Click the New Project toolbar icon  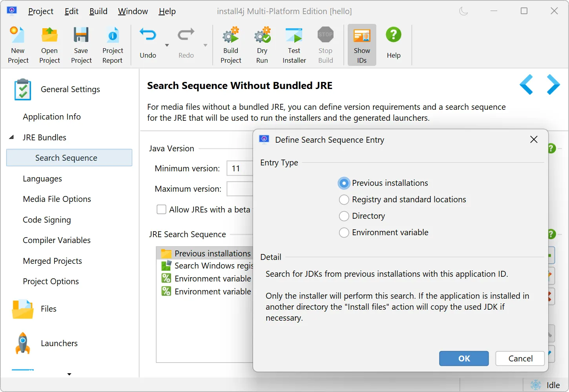click(x=18, y=35)
